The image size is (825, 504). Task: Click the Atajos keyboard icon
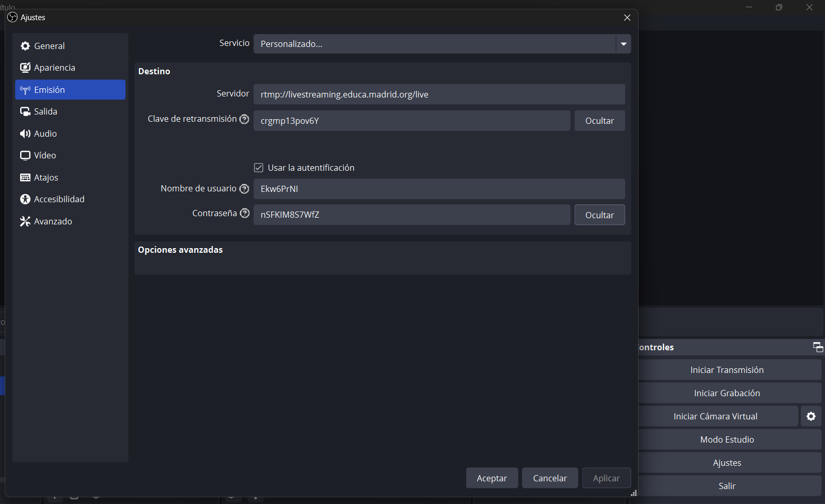pyautogui.click(x=25, y=177)
